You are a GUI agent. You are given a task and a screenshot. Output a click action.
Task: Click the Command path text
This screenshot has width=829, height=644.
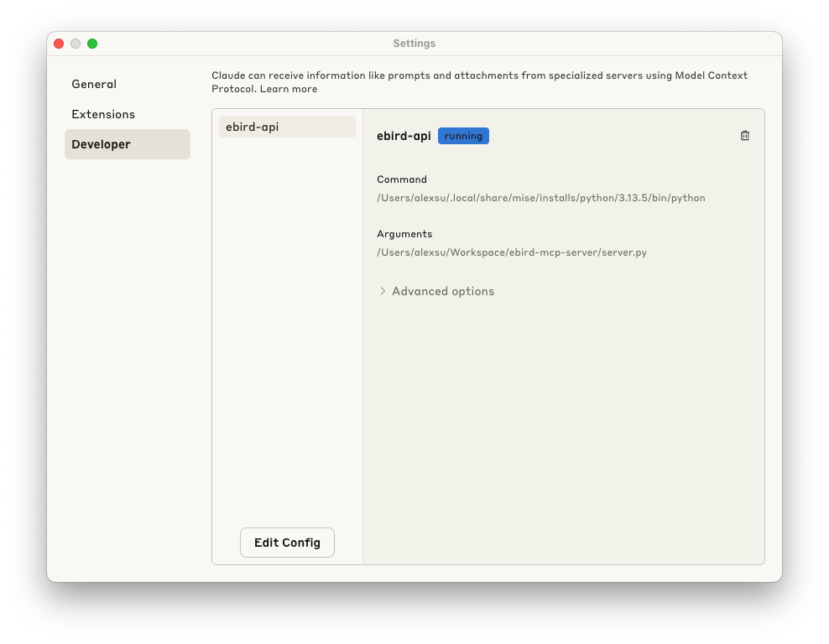pos(542,198)
